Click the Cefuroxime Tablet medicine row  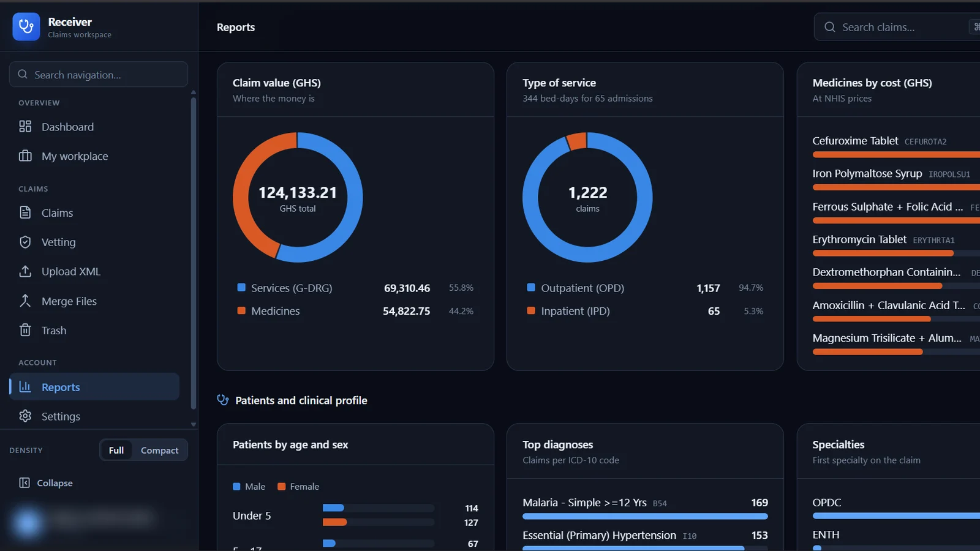pyautogui.click(x=896, y=148)
